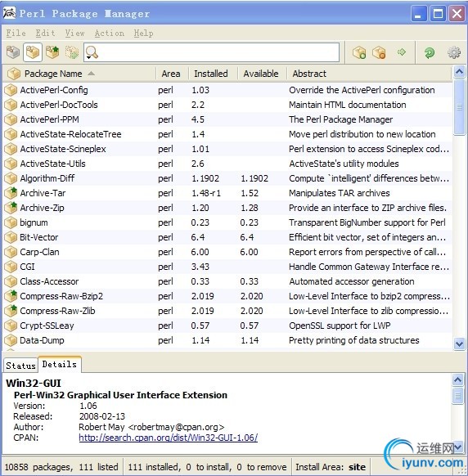Toggle packages-to-install/remove view icon
Image resolution: width=468 pixels, height=476 pixels.
72,52
